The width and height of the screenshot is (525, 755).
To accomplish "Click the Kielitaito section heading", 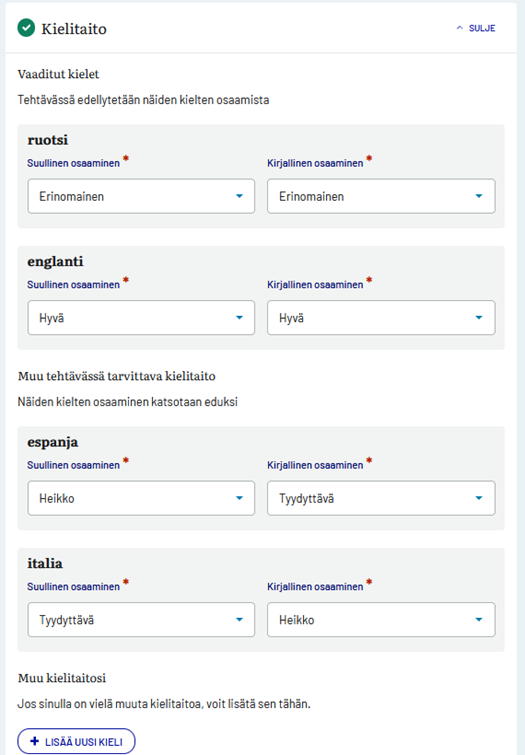I will pos(74,29).
